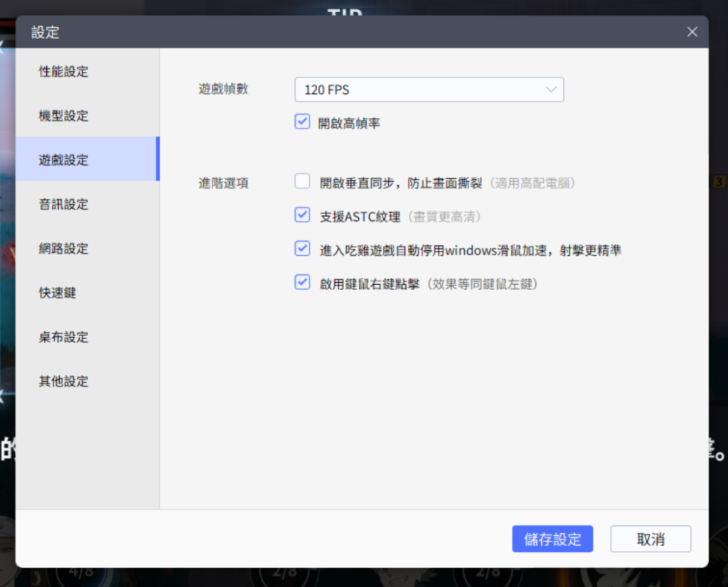
Task: Switch to 機型設定 tab
Action: coord(87,116)
